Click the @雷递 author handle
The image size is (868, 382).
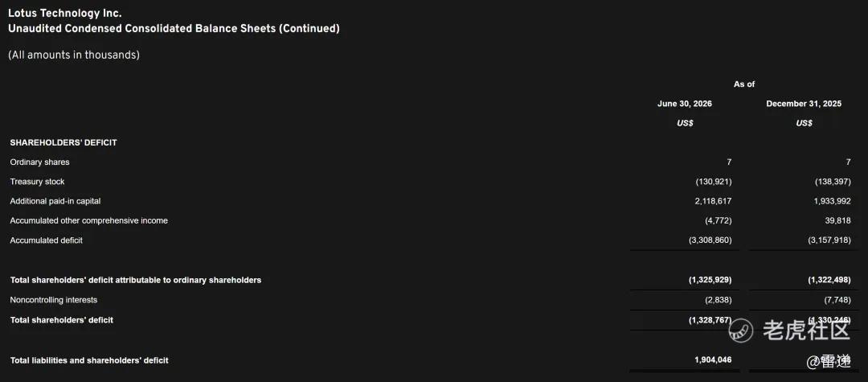coord(828,362)
